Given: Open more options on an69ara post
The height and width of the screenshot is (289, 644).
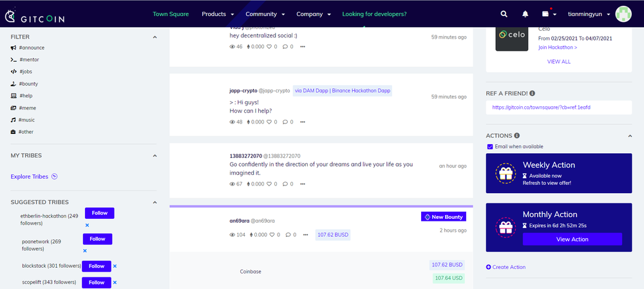Looking at the screenshot, I should coord(305,235).
